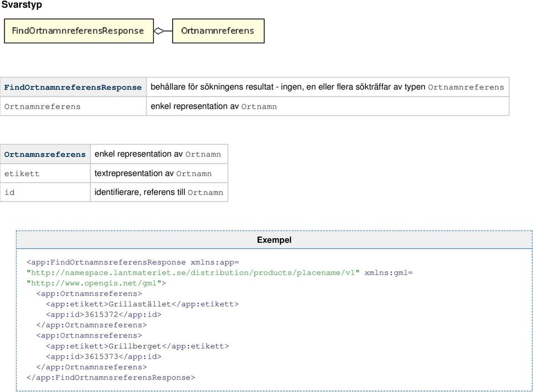The width and height of the screenshot is (533, 392).
Task: Click the Ortnamnreferens row in first table
Action: coord(73,107)
